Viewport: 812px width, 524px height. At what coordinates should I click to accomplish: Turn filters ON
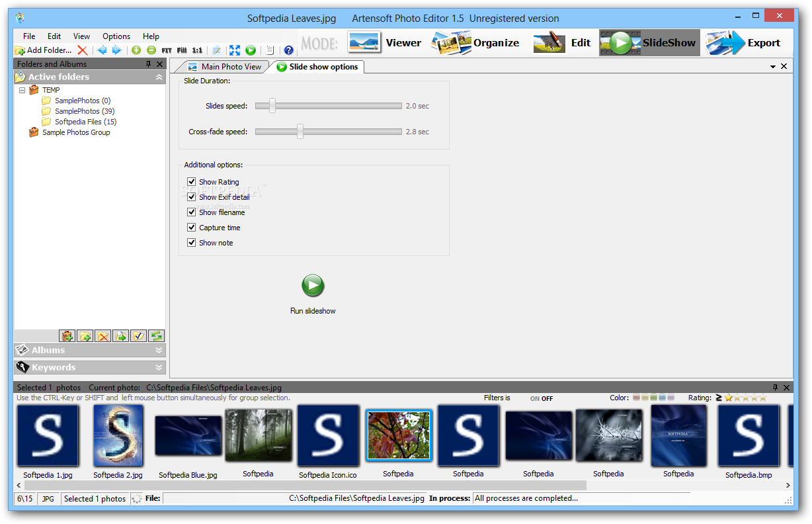tap(535, 399)
